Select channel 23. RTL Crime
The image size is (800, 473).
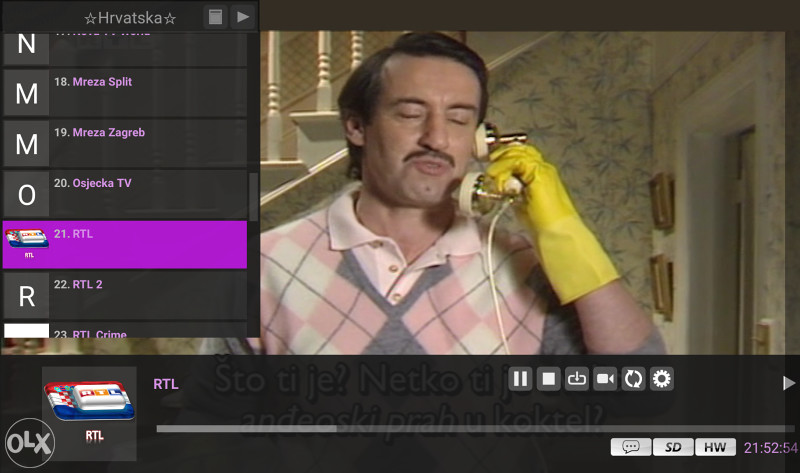click(x=125, y=330)
